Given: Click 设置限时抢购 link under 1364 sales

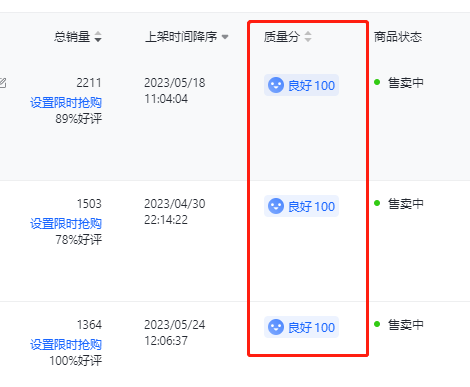Looking at the screenshot, I should pyautogui.click(x=66, y=344).
